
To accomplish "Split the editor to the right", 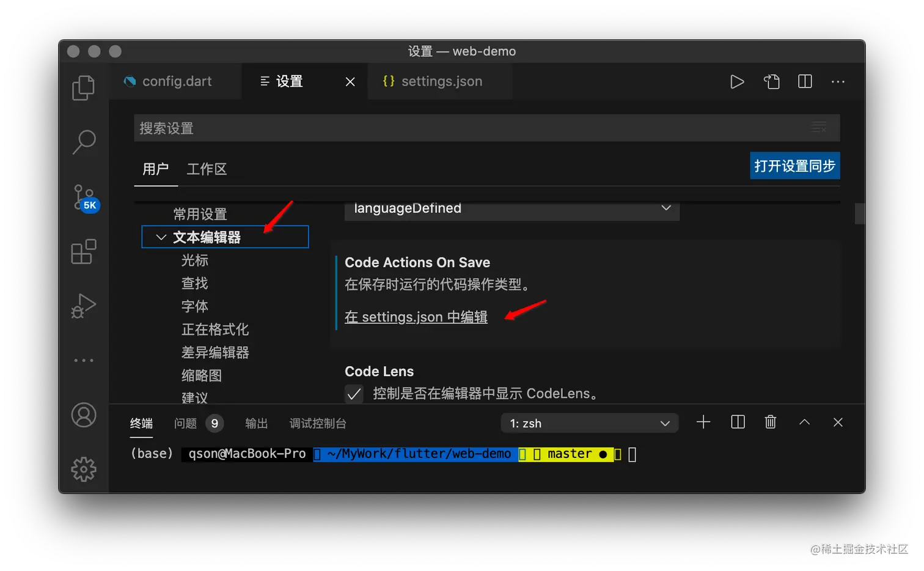I will (805, 81).
